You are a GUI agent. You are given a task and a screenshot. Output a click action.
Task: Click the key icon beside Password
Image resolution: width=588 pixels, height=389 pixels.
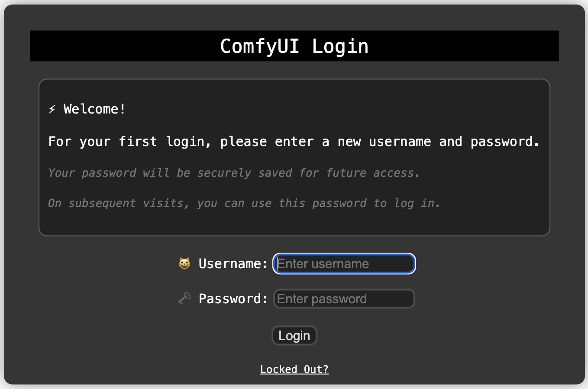[184, 298]
